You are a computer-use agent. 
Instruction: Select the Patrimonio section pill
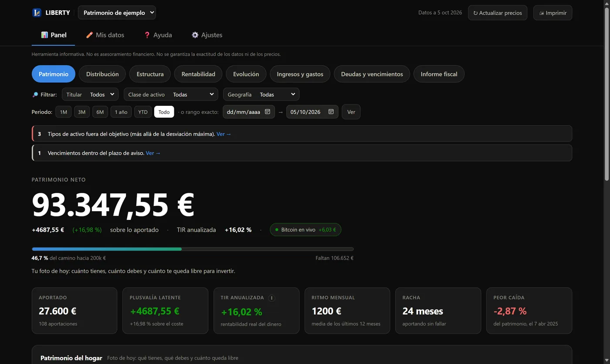tap(54, 74)
